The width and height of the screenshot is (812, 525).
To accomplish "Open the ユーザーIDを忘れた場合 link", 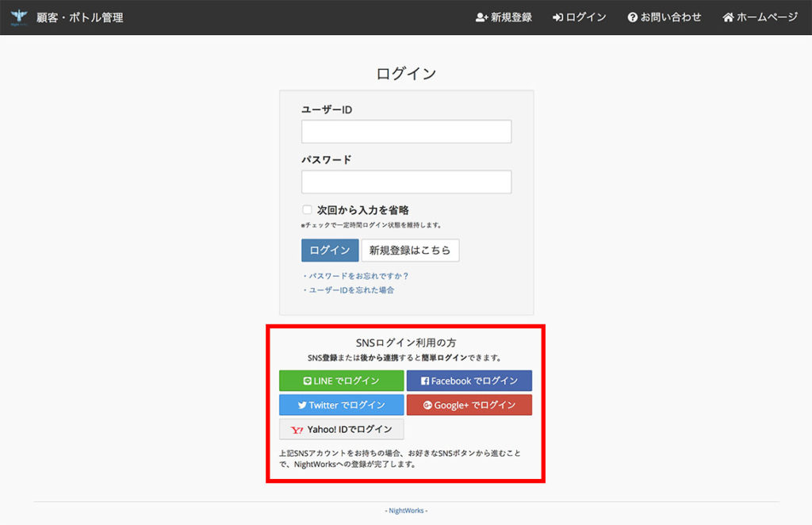I will [349, 290].
